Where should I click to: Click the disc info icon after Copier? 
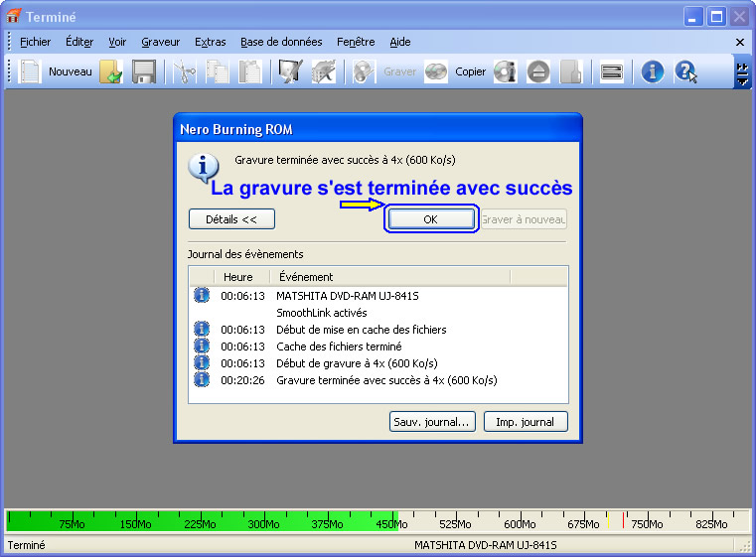(x=506, y=71)
